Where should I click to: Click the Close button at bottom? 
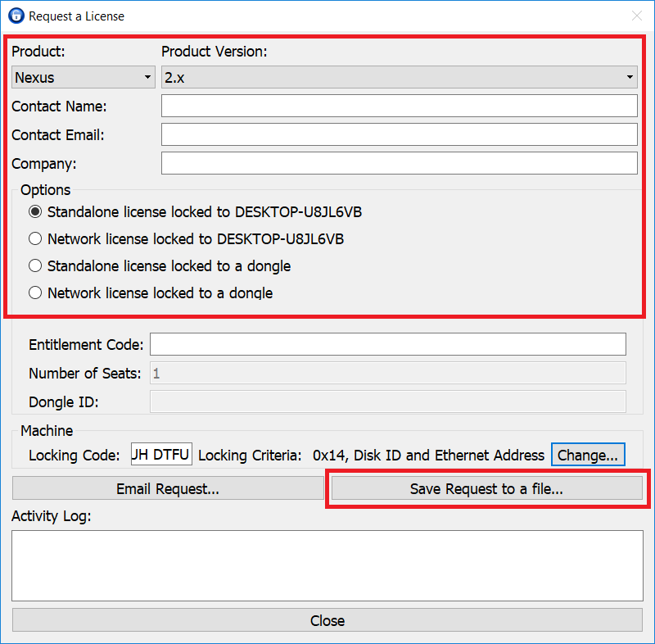click(327, 620)
